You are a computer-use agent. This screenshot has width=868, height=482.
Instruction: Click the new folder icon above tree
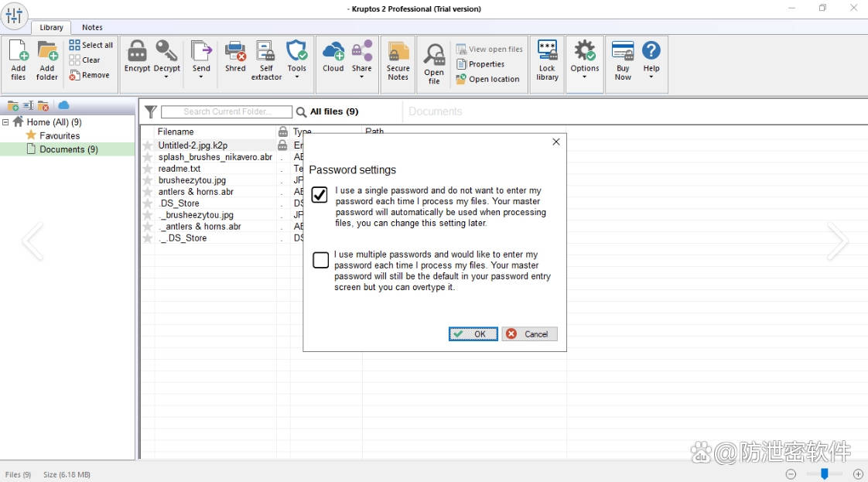[x=12, y=106]
